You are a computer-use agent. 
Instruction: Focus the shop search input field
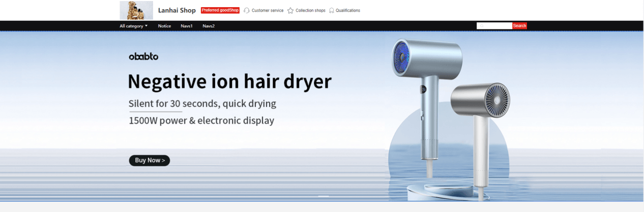494,26
